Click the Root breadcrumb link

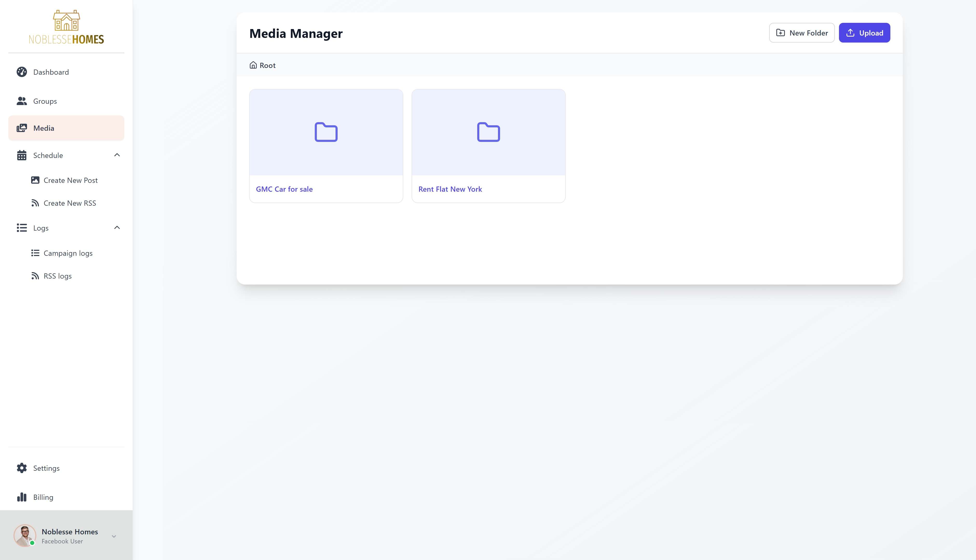[263, 65]
